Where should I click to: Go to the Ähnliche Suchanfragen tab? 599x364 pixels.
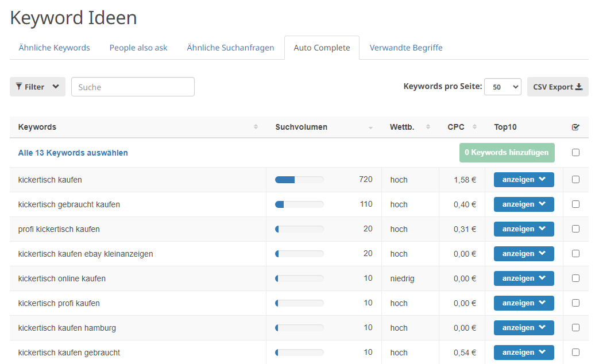(230, 48)
